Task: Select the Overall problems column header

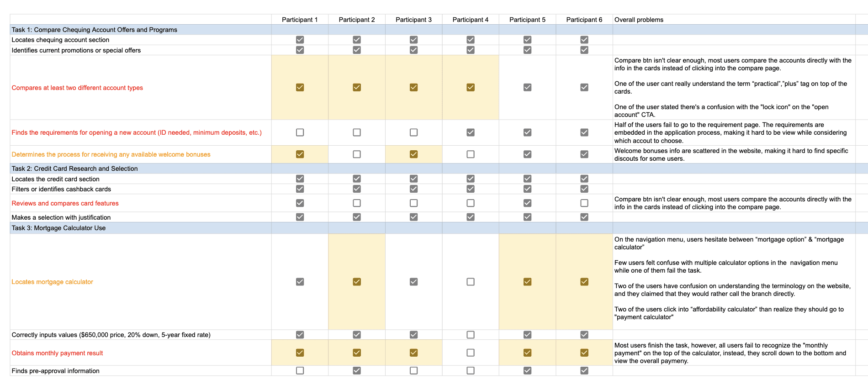Action: click(x=734, y=20)
